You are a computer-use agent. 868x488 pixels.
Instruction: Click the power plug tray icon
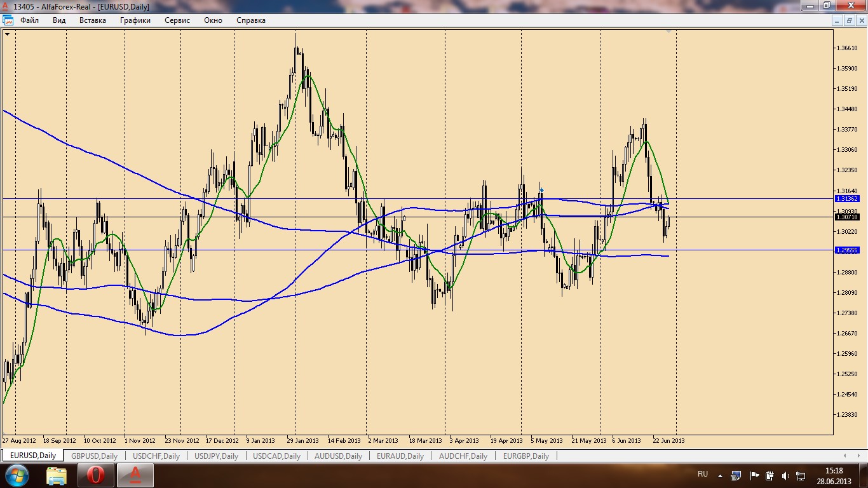coord(770,475)
